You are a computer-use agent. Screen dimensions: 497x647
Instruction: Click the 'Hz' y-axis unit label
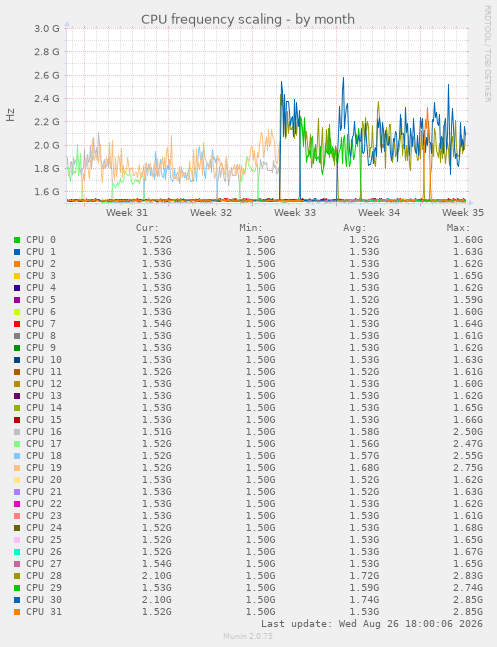pos(10,115)
